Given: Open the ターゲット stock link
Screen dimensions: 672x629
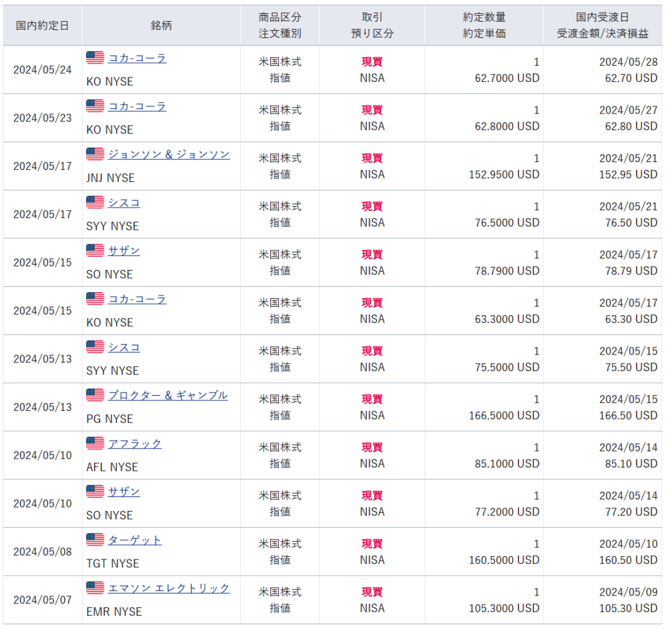Looking at the screenshot, I should [x=135, y=540].
